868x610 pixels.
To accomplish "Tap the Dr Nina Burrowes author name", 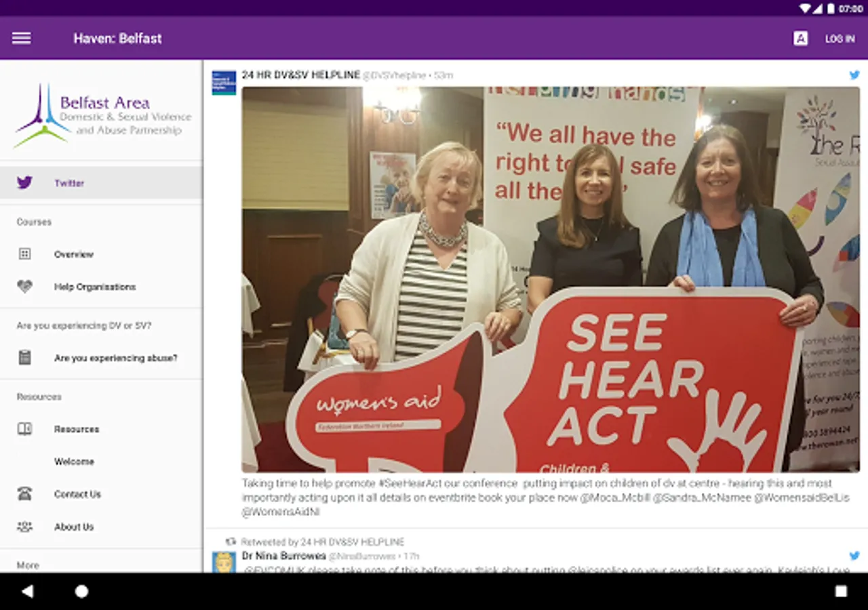I will coord(284,556).
